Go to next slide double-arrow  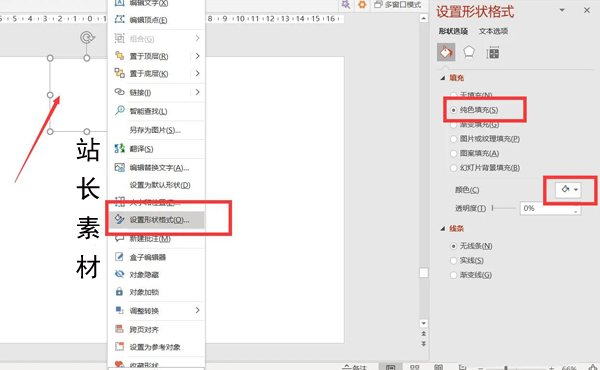click(x=423, y=344)
